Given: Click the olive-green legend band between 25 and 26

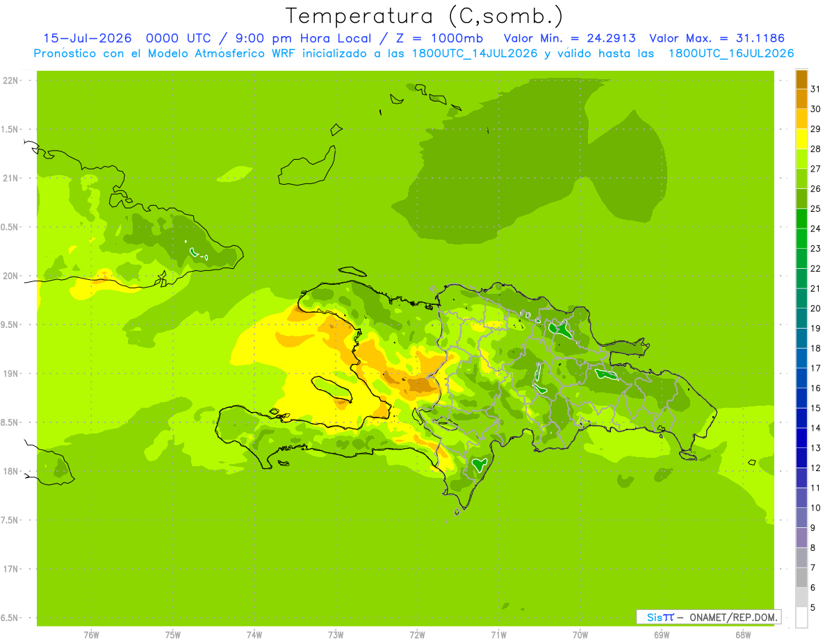Looking at the screenshot, I should [x=801, y=199].
